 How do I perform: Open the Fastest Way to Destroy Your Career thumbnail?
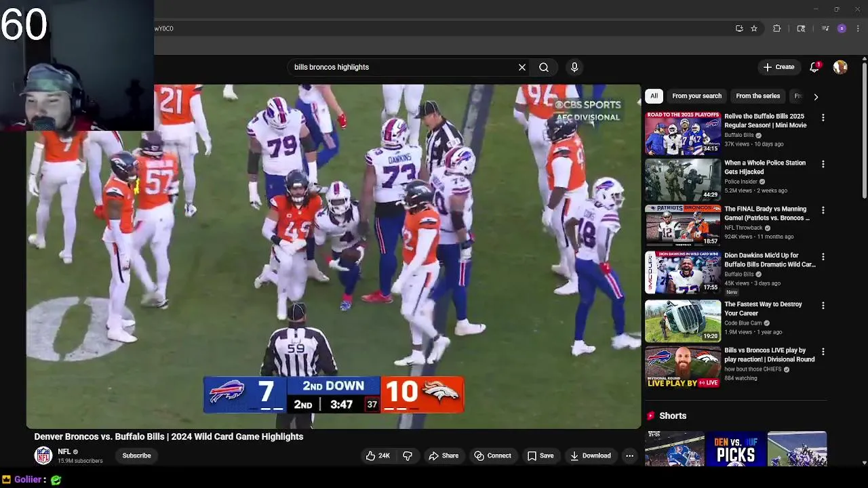click(683, 321)
